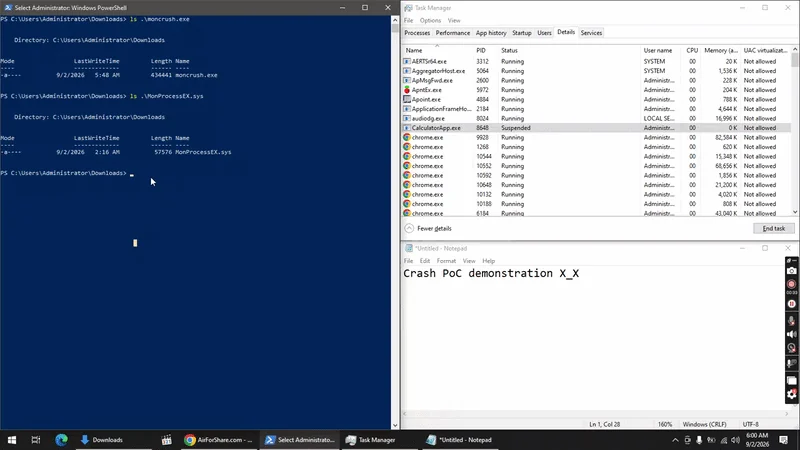Image resolution: width=800 pixels, height=450 pixels.
Task: Toggle the microphone in the recorder toolbar
Action: pos(791,320)
